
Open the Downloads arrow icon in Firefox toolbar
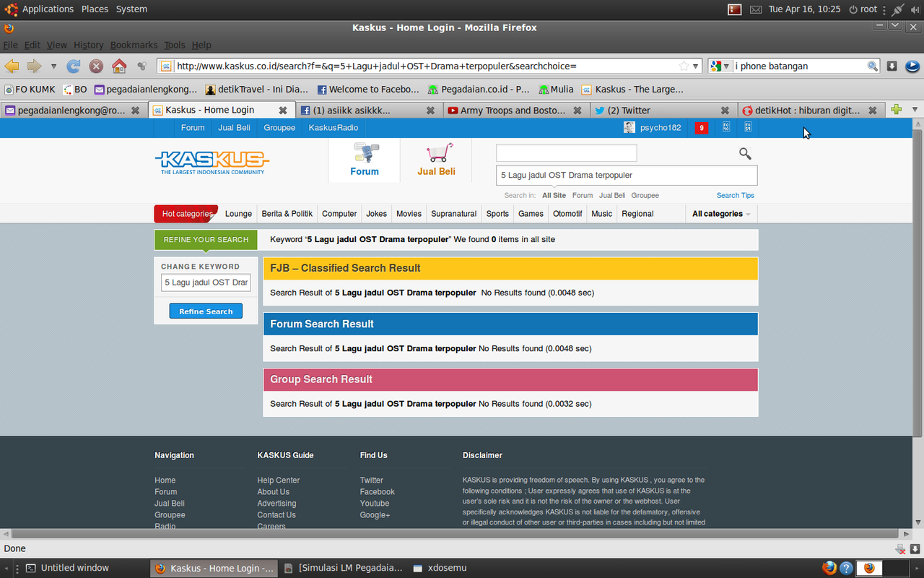click(892, 66)
